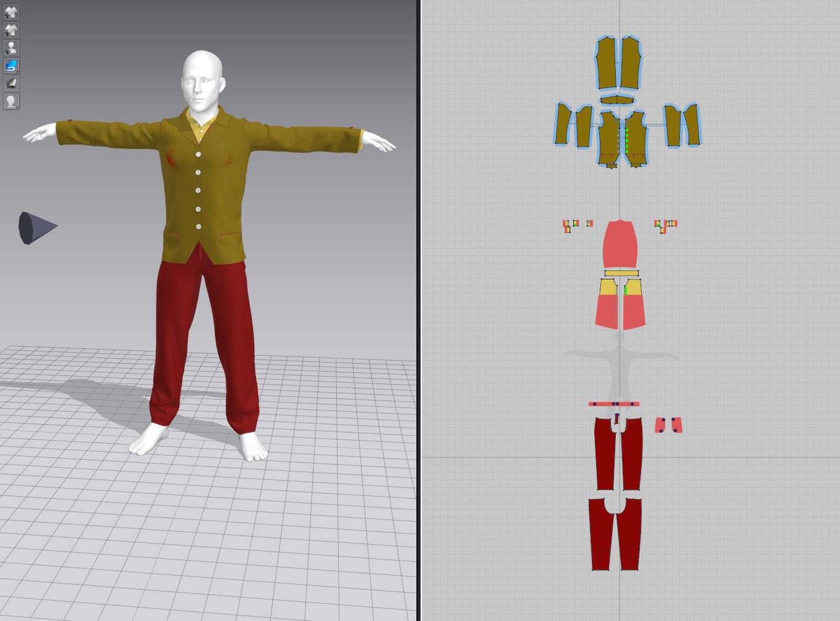Open the blue fabric surface display icon
Viewport: 840px width, 621px height.
(x=11, y=65)
